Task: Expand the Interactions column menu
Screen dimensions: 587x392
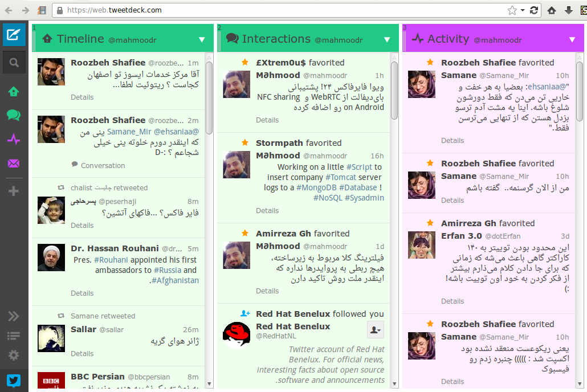Action: [x=387, y=39]
